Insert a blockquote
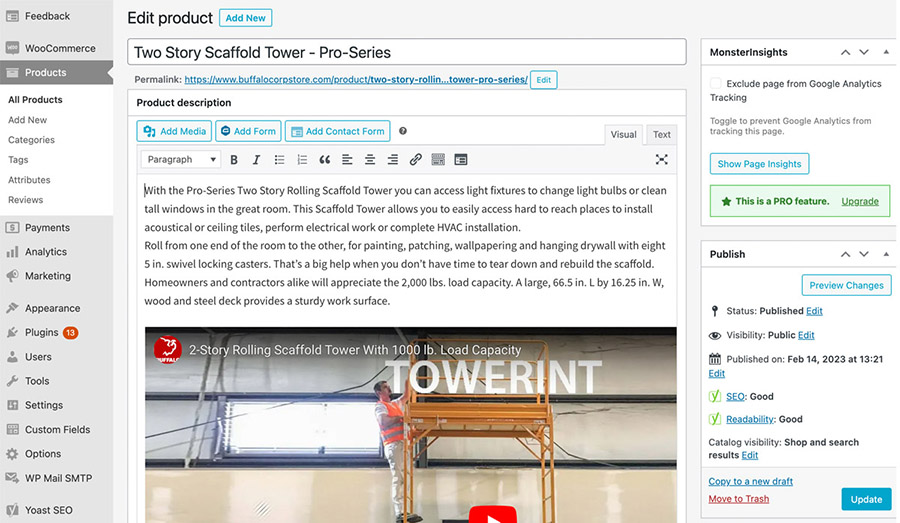 point(324,160)
